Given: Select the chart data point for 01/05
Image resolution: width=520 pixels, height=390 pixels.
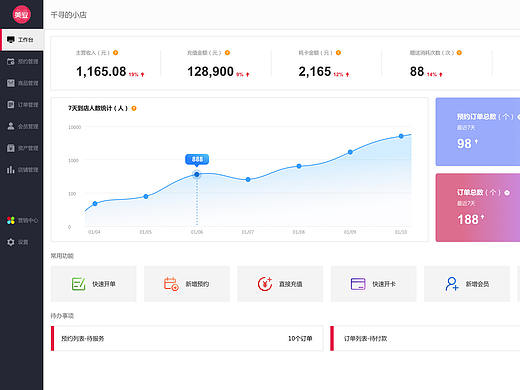Looking at the screenshot, I should pos(146,196).
